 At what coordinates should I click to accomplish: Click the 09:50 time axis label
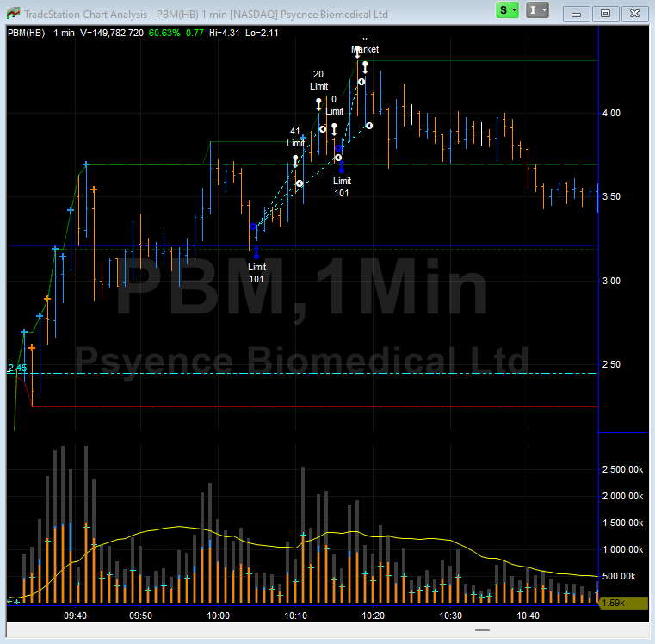pyautogui.click(x=140, y=616)
